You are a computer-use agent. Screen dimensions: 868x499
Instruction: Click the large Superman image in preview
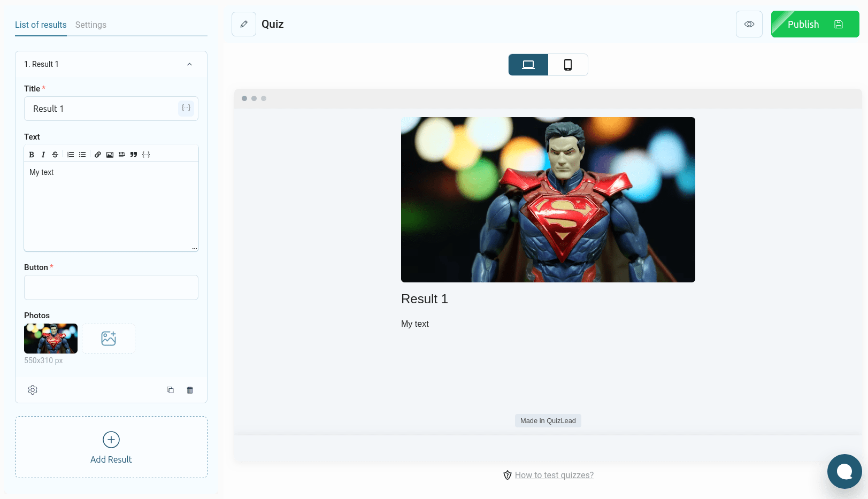pos(548,199)
